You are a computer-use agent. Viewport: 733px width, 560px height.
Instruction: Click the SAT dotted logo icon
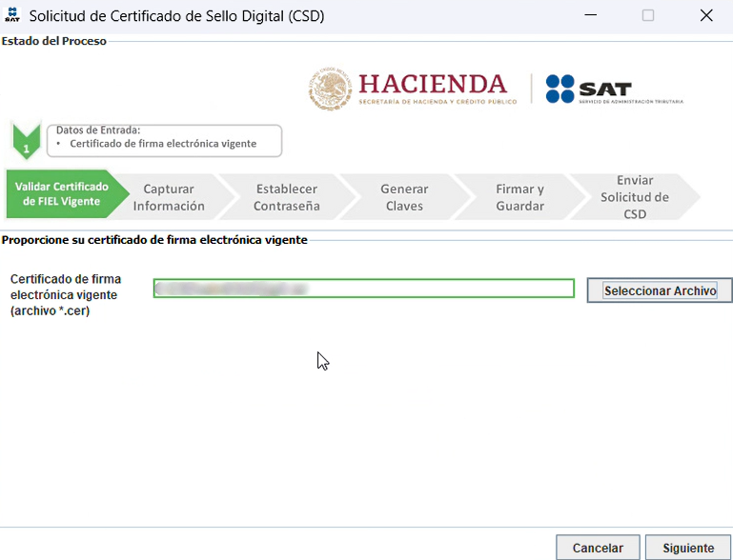point(560,89)
